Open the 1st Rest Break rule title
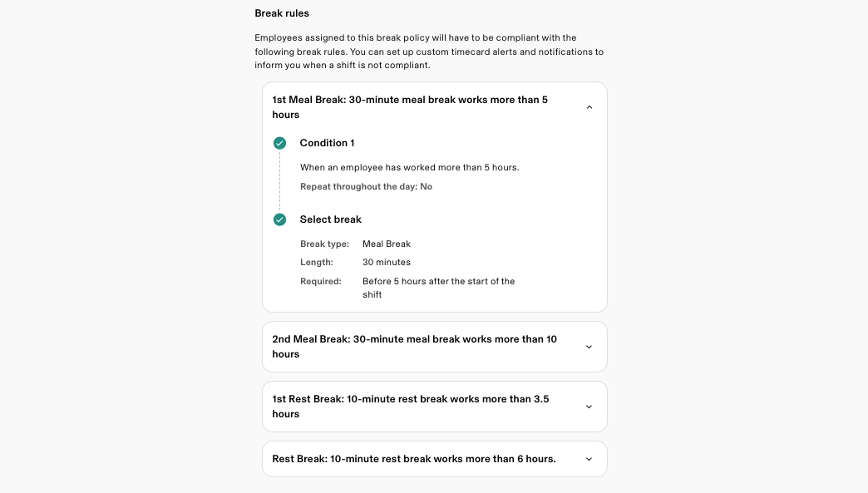Screen dimensions: 868x493 [410, 407]
